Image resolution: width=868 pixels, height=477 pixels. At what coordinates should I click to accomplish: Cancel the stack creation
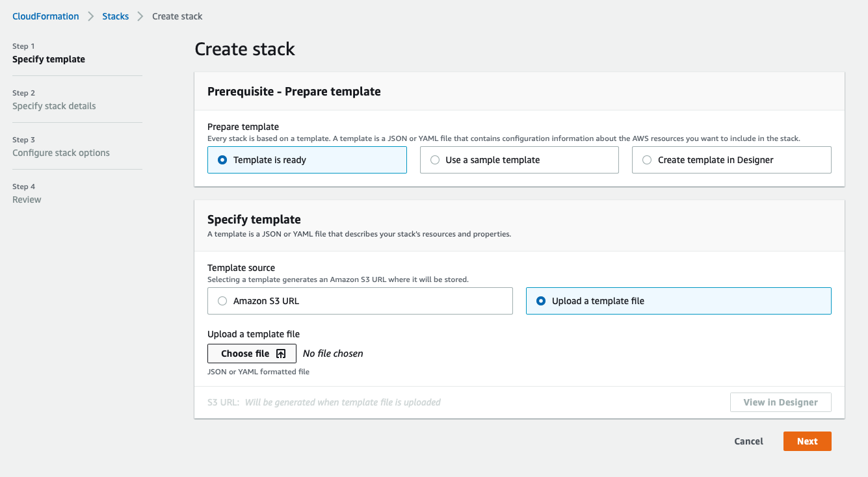pos(748,441)
